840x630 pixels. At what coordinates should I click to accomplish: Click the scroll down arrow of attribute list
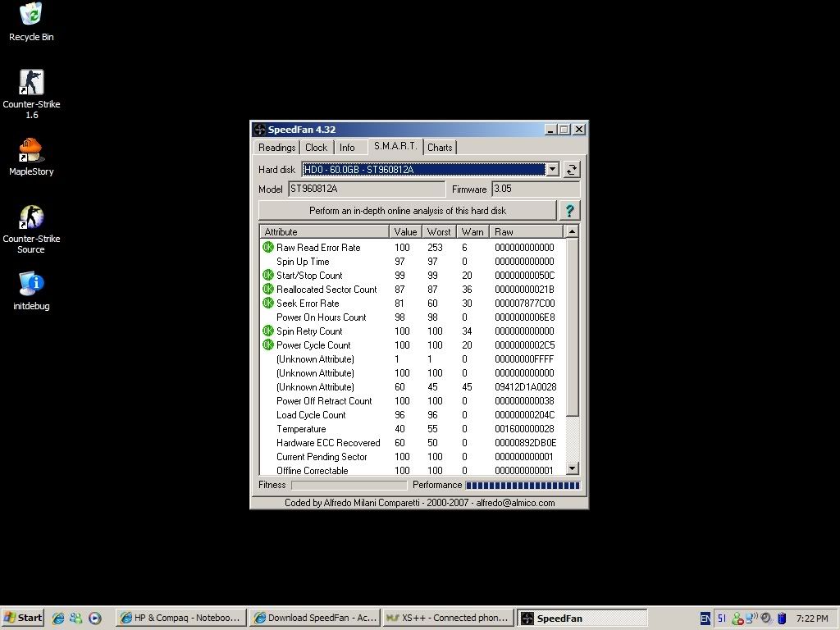[x=572, y=468]
